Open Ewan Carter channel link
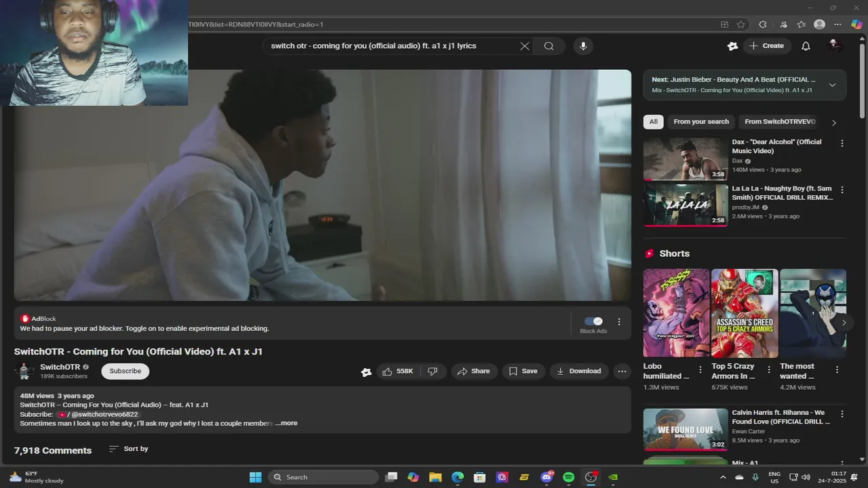Viewport: 868px width, 488px height. [749, 431]
